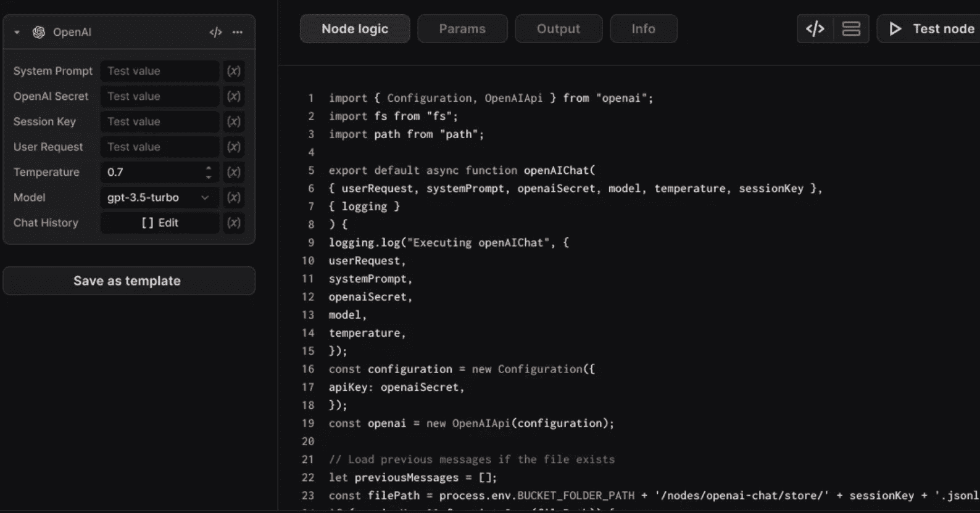The width and height of the screenshot is (980, 513).
Task: Click the System Prompt test value field
Action: click(x=160, y=71)
